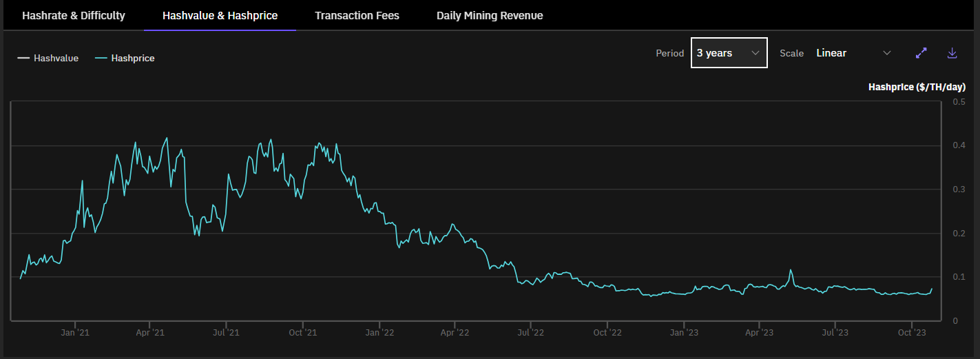Screen dimensions: 980x359
Task: Click the Jul '22 x-axis label
Action: [530, 332]
